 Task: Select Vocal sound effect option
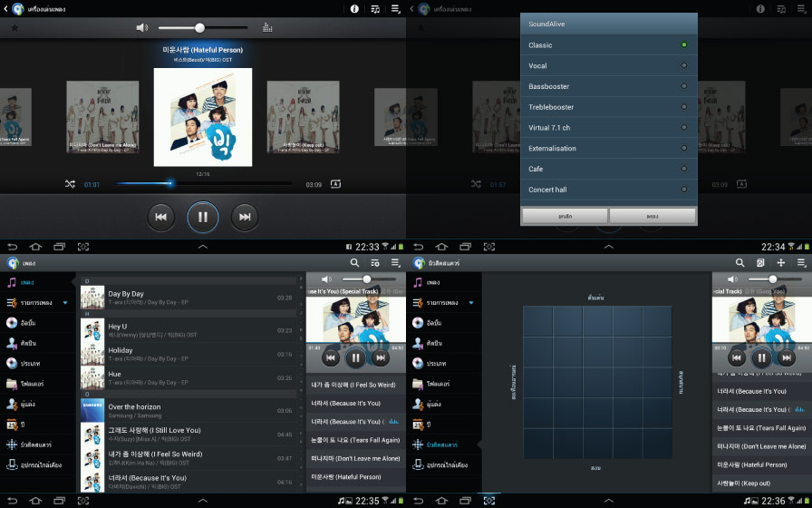[608, 66]
